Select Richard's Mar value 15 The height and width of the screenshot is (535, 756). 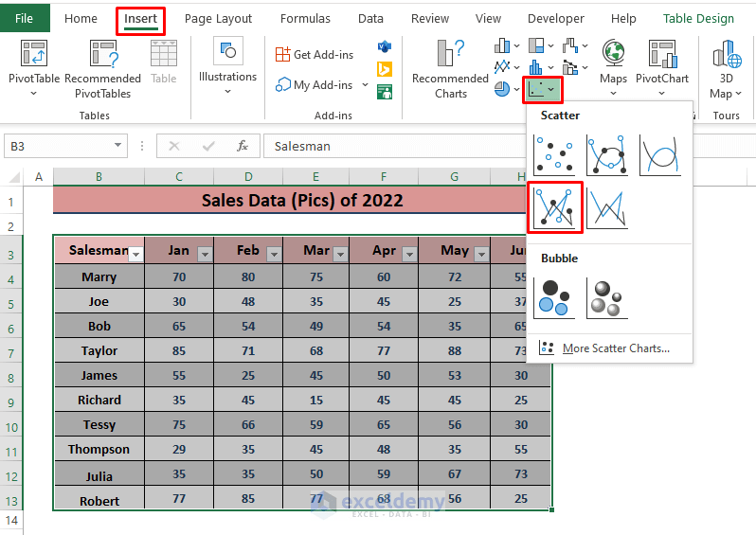pos(316,400)
